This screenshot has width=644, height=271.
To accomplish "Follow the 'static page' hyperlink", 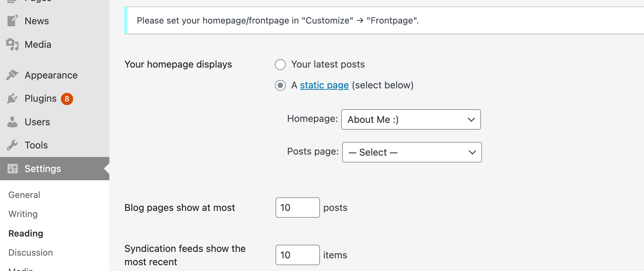I will point(324,85).
